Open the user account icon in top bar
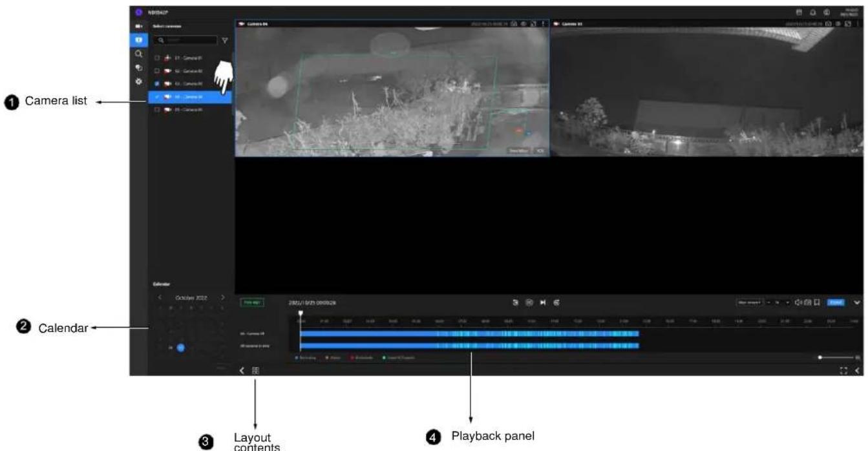 [827, 12]
